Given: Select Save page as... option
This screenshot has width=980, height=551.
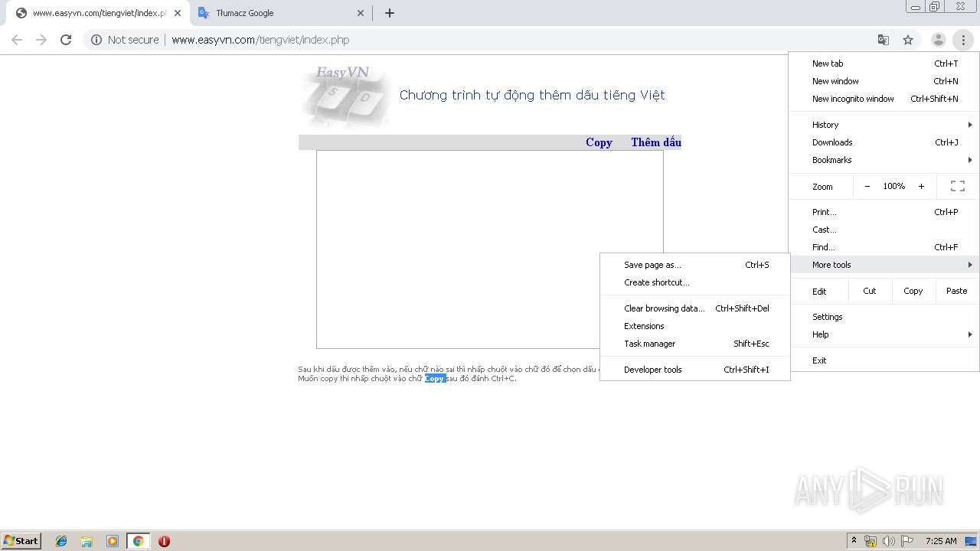Looking at the screenshot, I should [695, 265].
